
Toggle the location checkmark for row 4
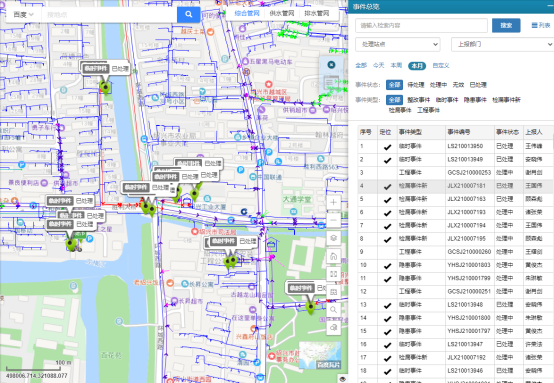387,186
